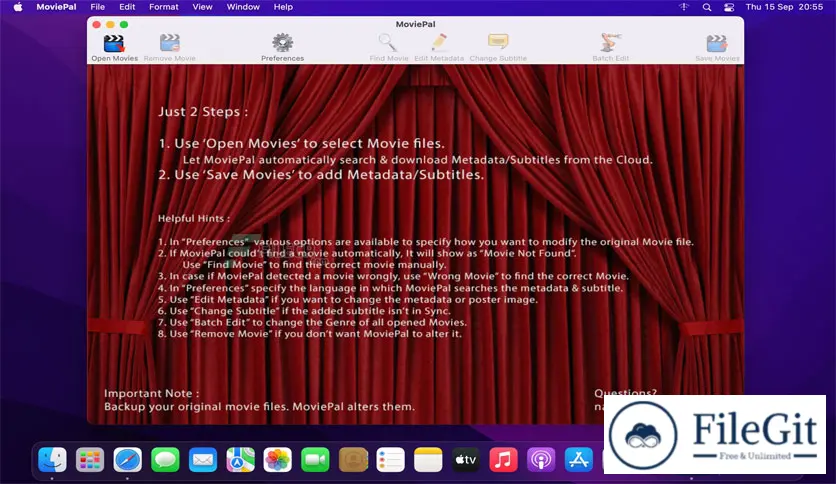Open Contacts from the Dock
This screenshot has height=484, width=836.
(x=353, y=459)
